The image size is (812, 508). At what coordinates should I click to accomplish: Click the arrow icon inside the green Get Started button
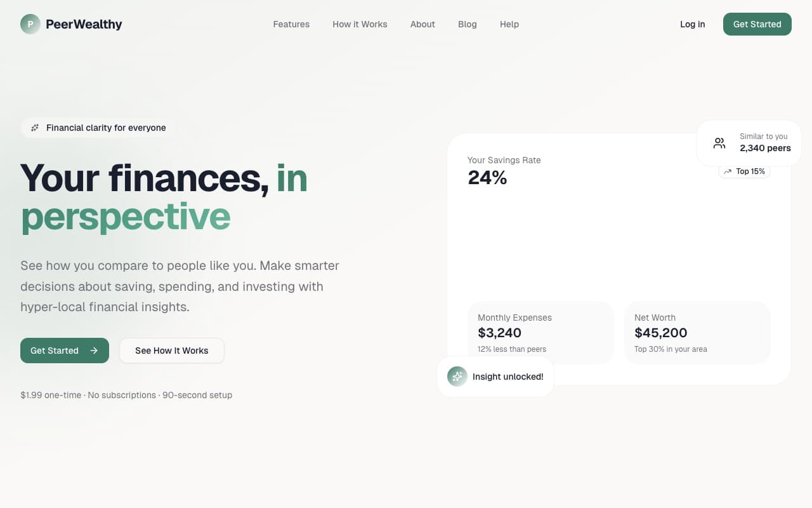click(93, 350)
